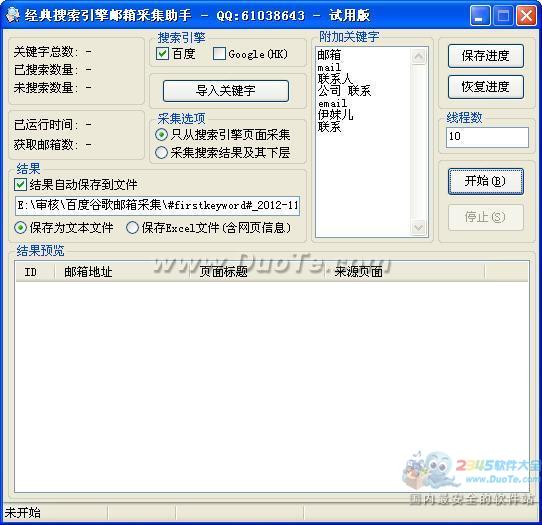Click scroll-up arrow in 附加关键字 list
The image size is (542, 525).
pyautogui.click(x=419, y=56)
